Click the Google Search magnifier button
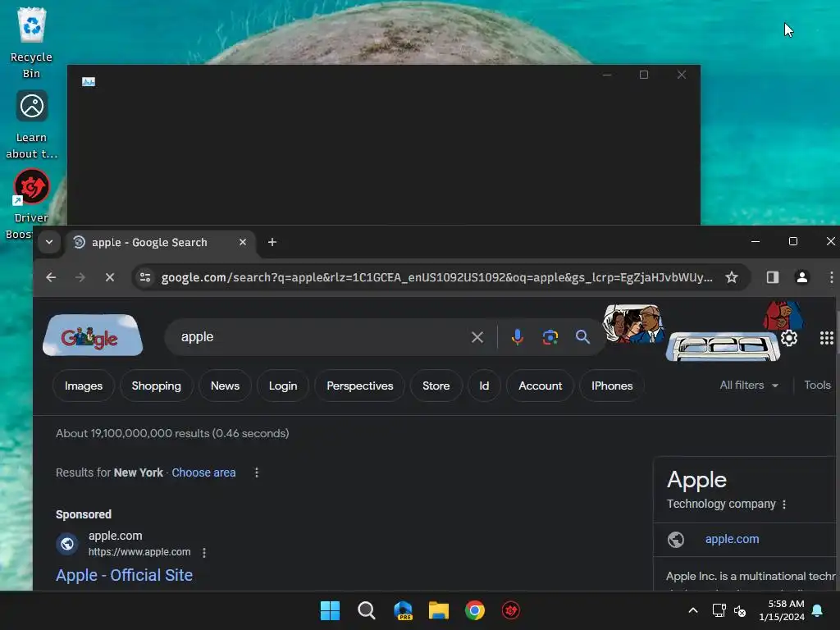840x630 pixels. click(582, 337)
